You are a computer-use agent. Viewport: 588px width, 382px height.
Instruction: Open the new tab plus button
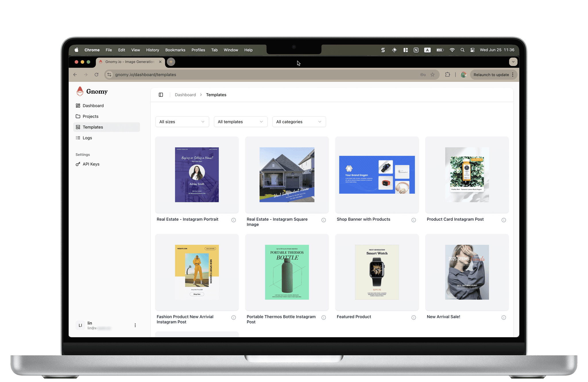pyautogui.click(x=171, y=62)
